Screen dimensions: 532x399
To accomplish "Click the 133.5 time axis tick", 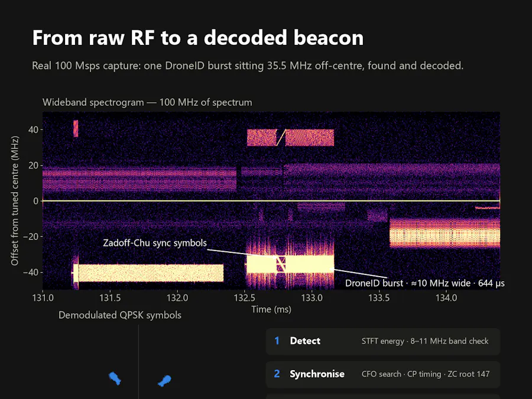I will (379, 299).
